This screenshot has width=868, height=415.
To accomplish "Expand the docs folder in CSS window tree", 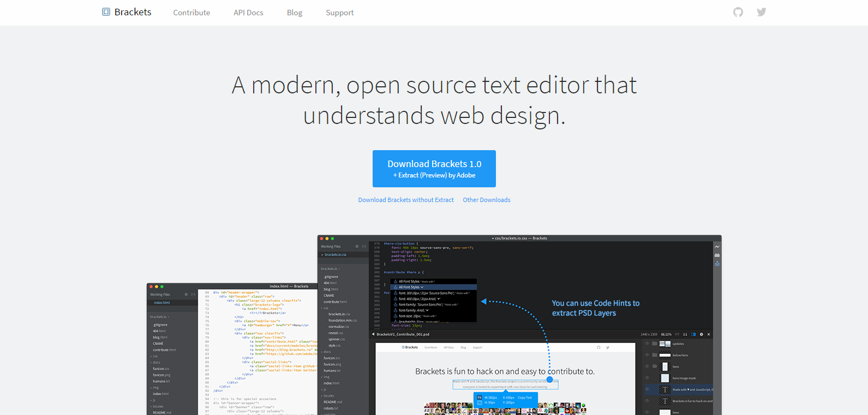I will click(x=326, y=352).
